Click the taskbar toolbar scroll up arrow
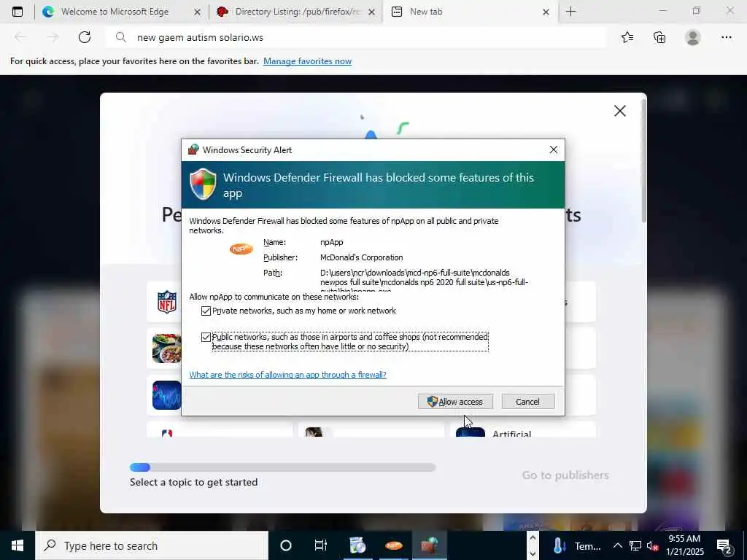747x560 pixels. pos(533,538)
